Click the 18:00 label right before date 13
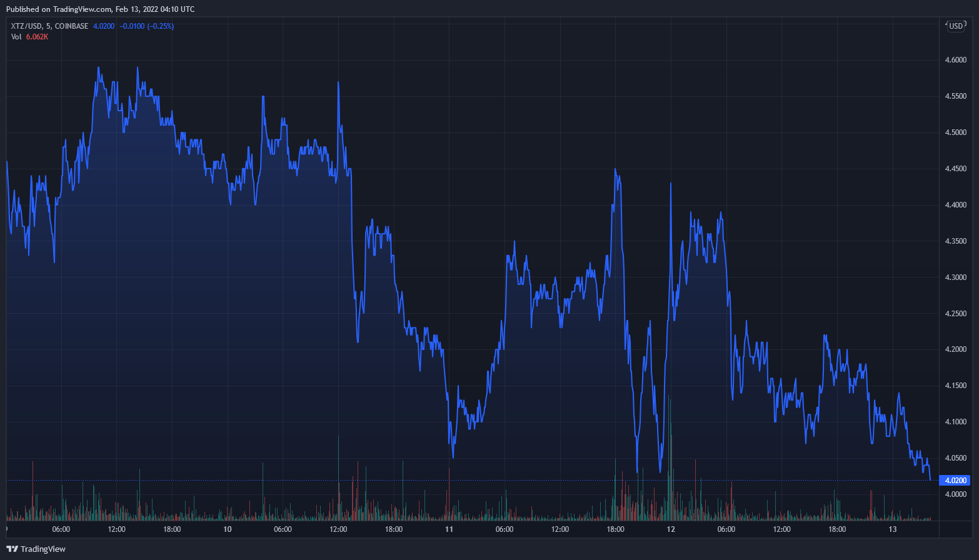 837,529
